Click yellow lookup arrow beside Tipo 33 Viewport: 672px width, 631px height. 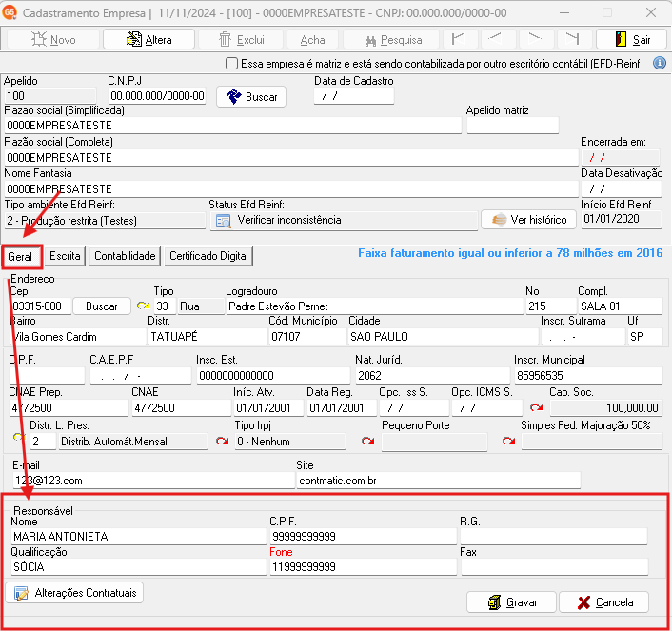[143, 306]
